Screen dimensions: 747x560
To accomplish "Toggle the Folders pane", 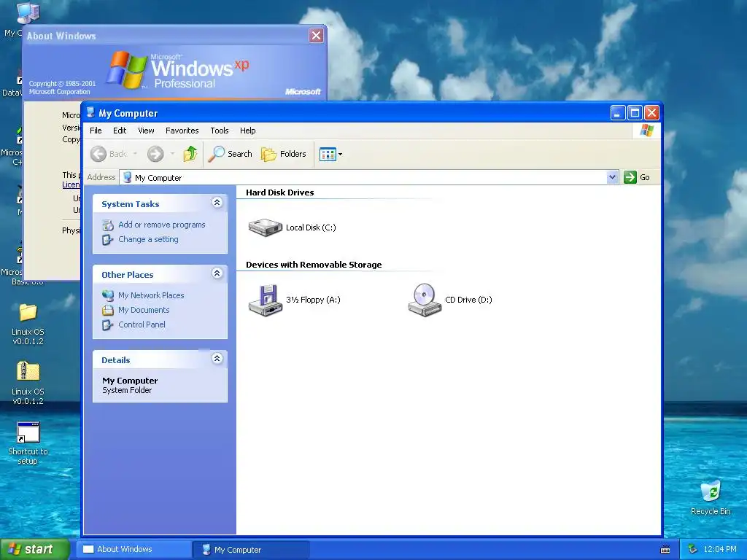I will [284, 154].
